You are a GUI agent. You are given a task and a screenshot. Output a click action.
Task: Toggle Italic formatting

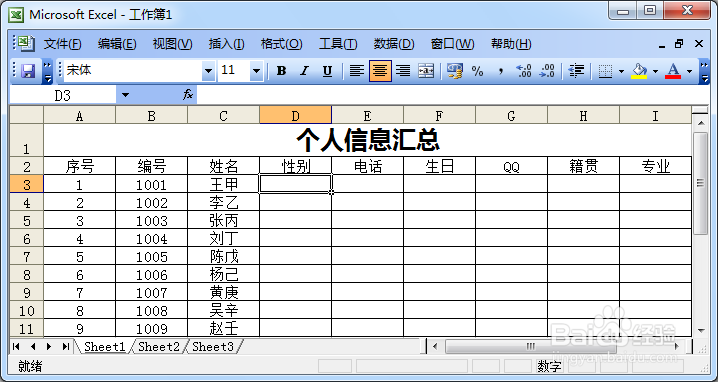pos(304,71)
